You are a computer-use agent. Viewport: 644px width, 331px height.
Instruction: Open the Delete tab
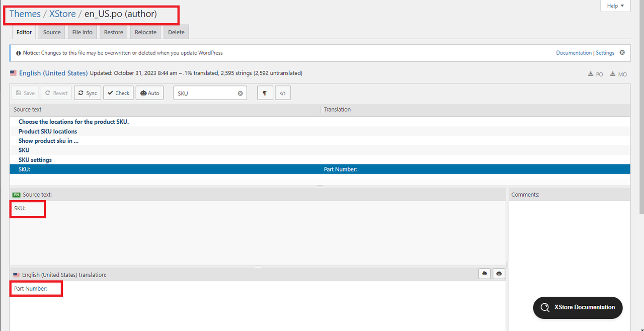(x=176, y=32)
